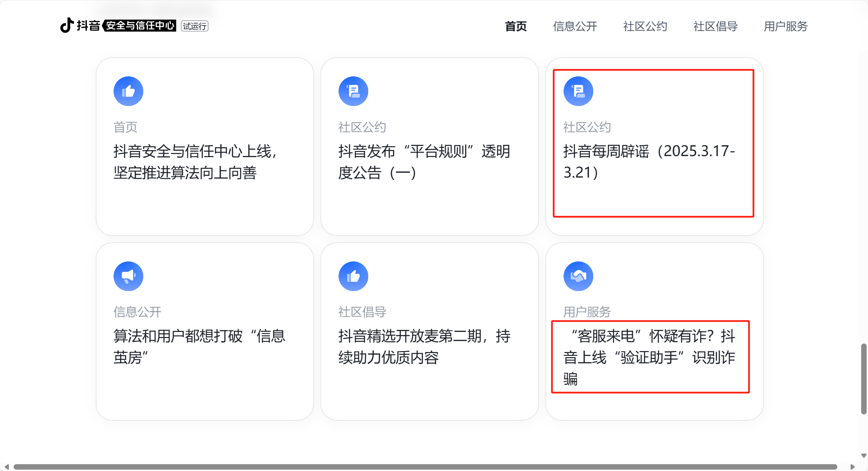This screenshot has height=471, width=868.
Task: Click the horizontal scrollbar thumb
Action: tap(425, 467)
